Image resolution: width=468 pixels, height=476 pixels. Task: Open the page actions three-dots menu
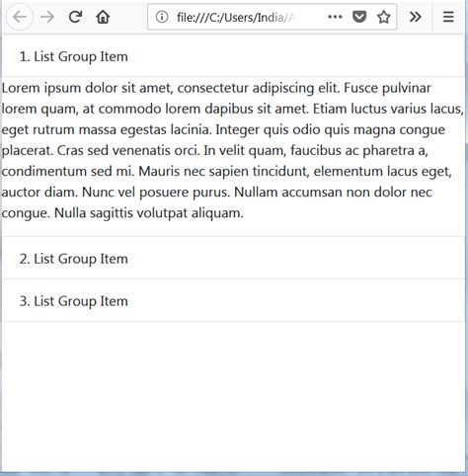click(335, 17)
